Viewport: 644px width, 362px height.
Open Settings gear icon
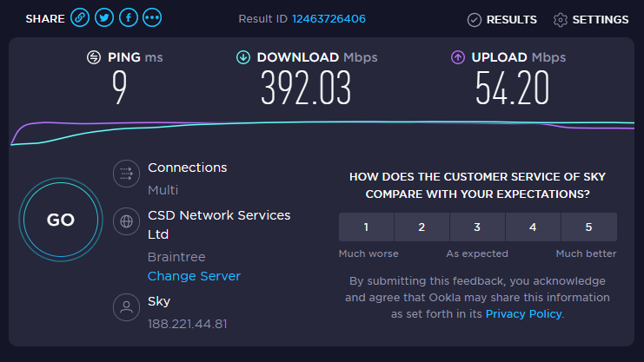coord(561,19)
